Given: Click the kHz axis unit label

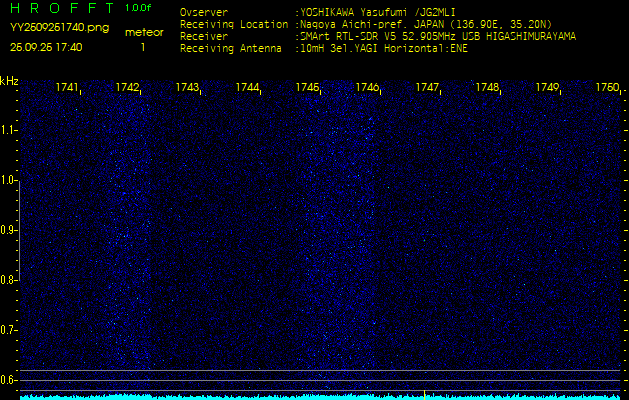Looking at the screenshot, I should (9, 81).
